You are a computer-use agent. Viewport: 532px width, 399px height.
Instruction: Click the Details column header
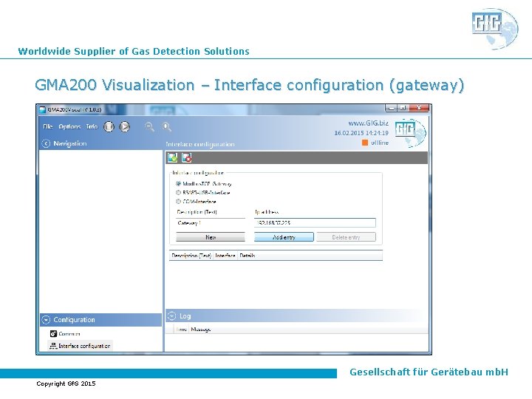tap(248, 256)
